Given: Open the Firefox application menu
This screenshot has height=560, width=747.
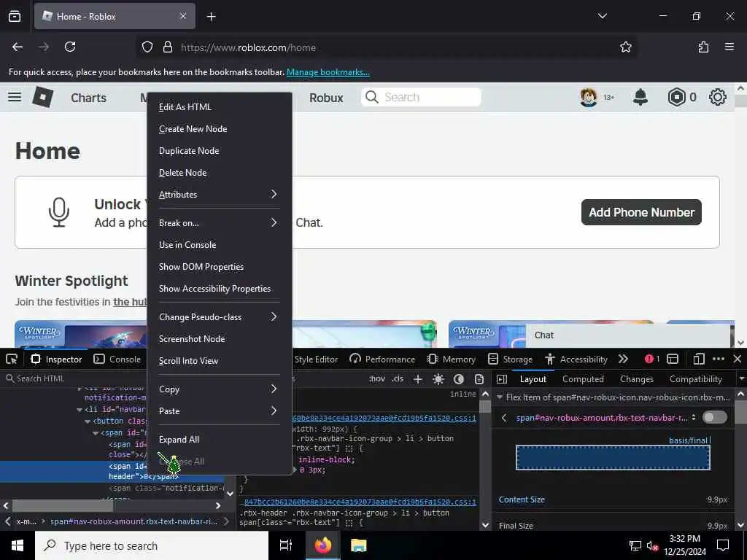Looking at the screenshot, I should 729,47.
